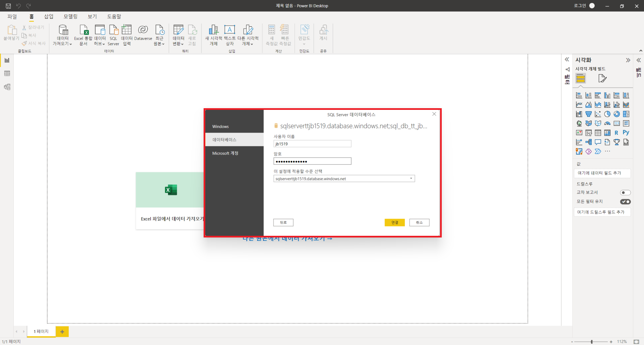Viewport: 644px width, 345px height.
Task: Save the report via the title bar icon
Action: click(x=8, y=6)
